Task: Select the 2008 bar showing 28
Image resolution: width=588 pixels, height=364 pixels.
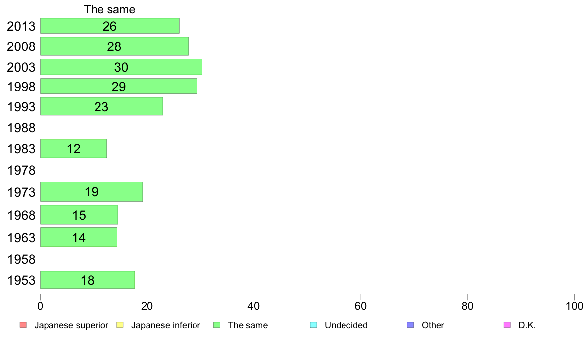Action: tap(114, 46)
